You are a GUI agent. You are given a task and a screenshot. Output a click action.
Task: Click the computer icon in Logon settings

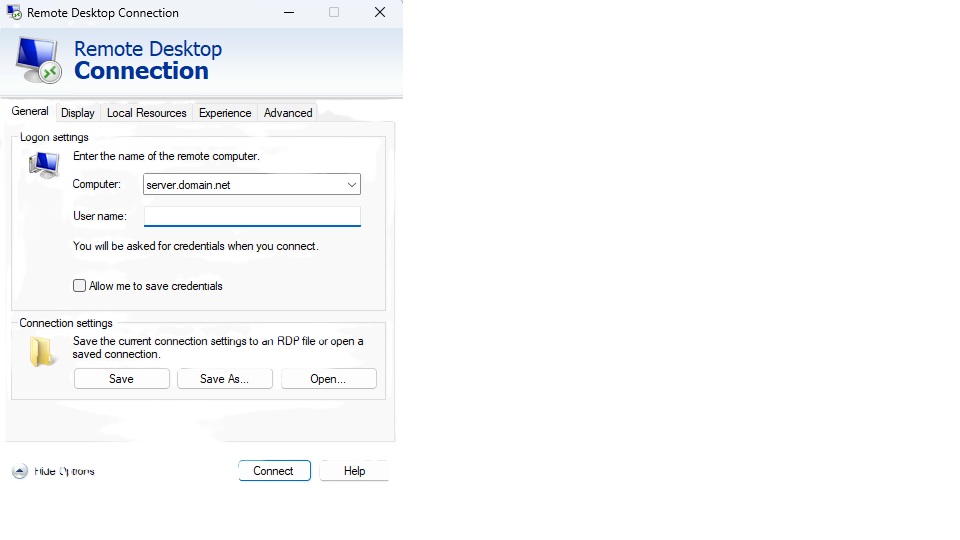click(x=44, y=165)
